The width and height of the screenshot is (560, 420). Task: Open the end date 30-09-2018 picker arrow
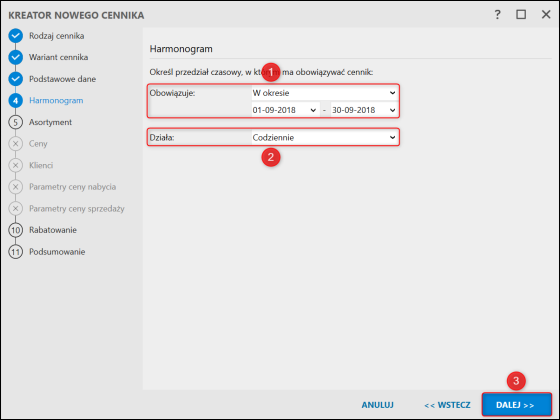click(x=392, y=110)
